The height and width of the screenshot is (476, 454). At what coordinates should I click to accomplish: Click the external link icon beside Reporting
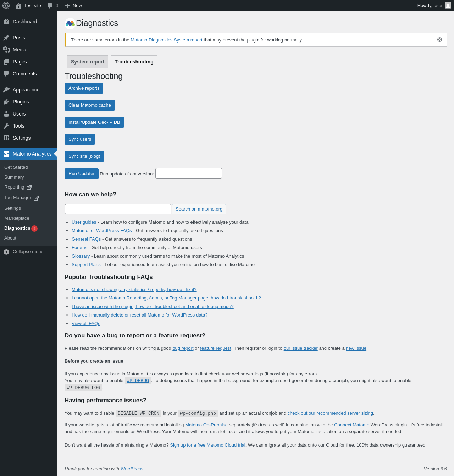[29, 187]
